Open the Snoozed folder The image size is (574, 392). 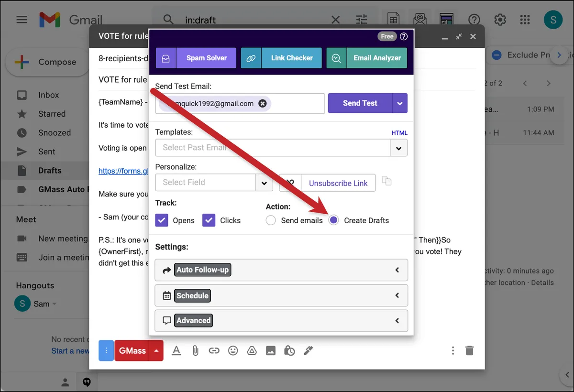[54, 133]
